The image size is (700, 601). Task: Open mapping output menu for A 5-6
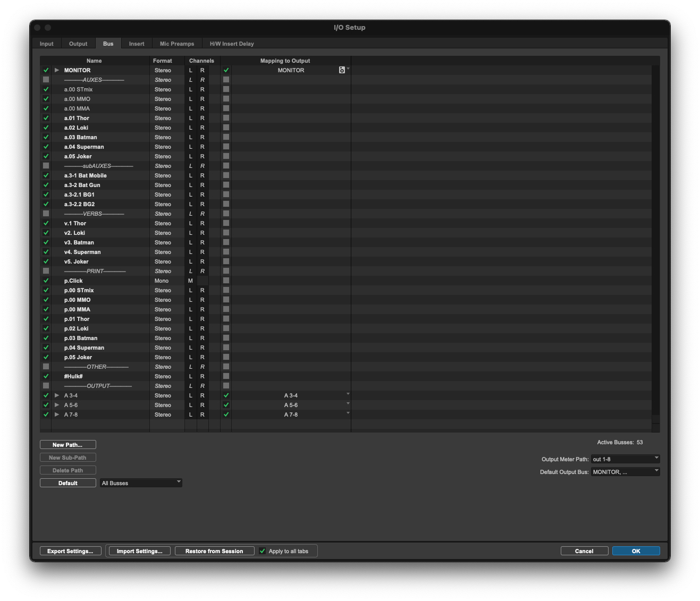click(348, 404)
